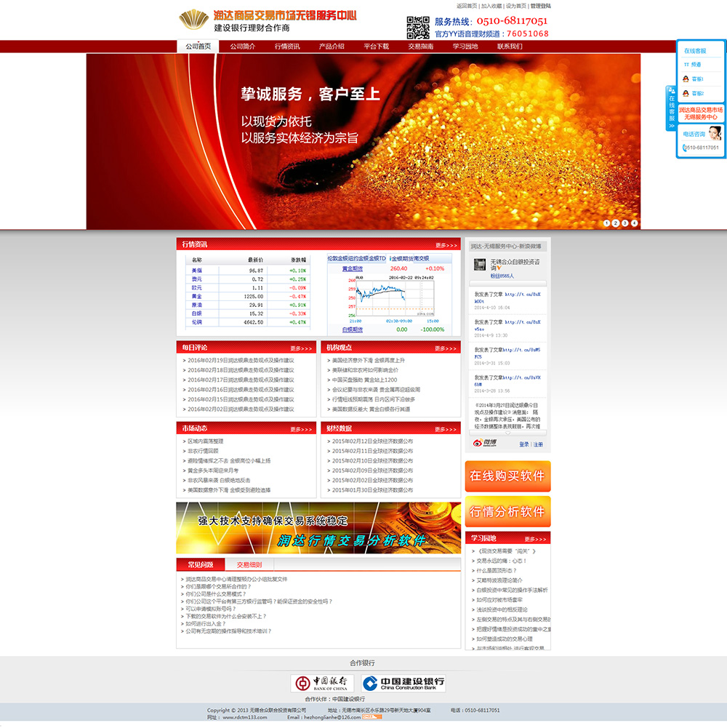
Task: Click the 在线购买软件 orange button
Action: tap(508, 476)
